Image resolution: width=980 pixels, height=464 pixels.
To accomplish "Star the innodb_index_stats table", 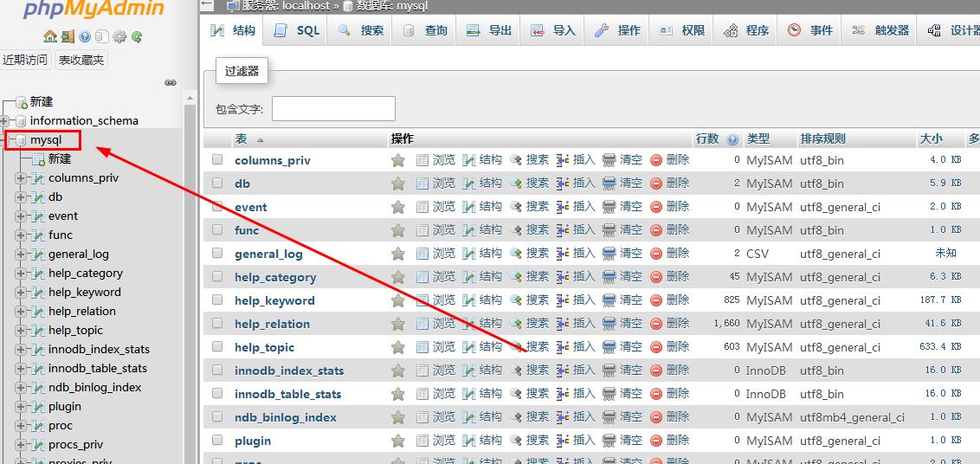I will click(398, 371).
